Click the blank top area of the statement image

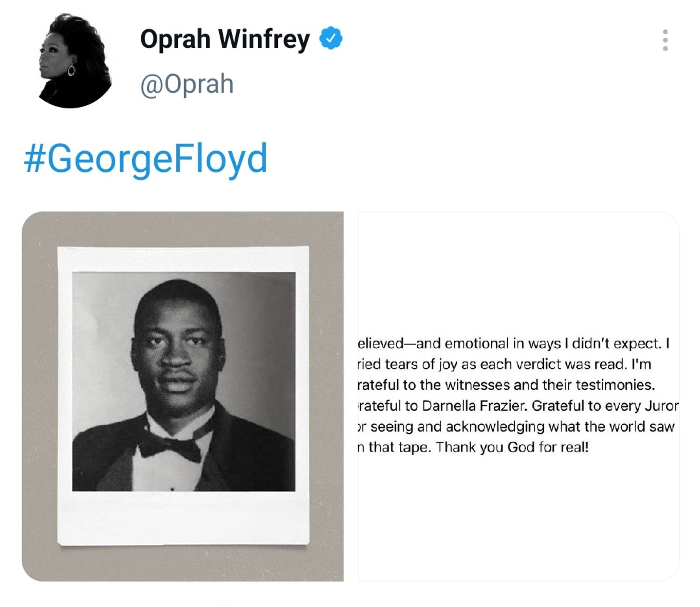click(518, 273)
